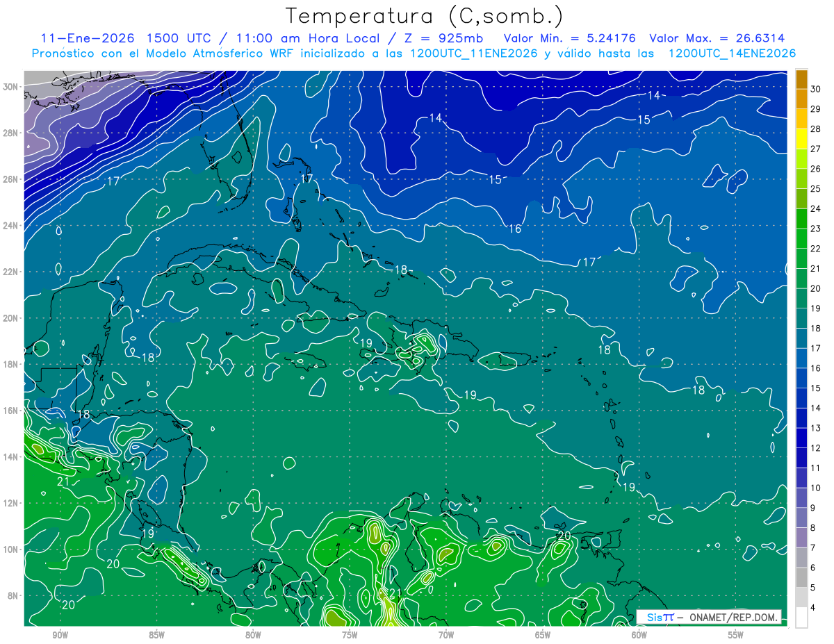Click the '26N' latitude axis label
This screenshot has width=834, height=644.
(10, 179)
